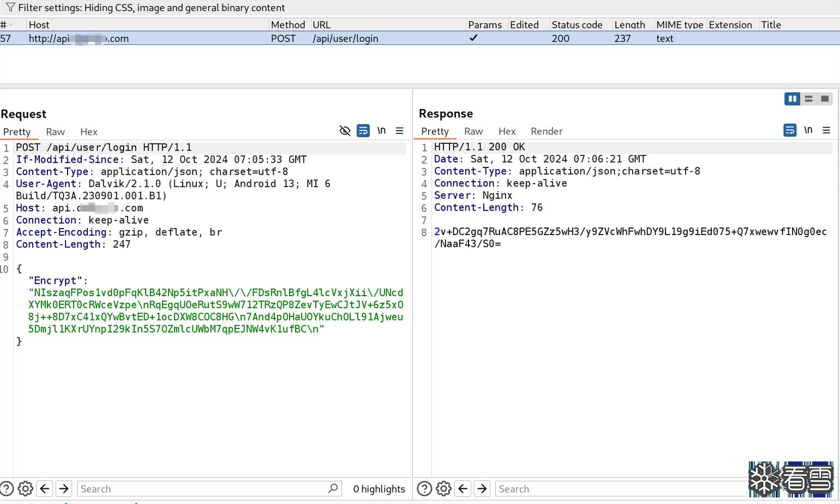The image size is (840, 504).
Task: Go to previous match in Response search
Action: coord(463,489)
